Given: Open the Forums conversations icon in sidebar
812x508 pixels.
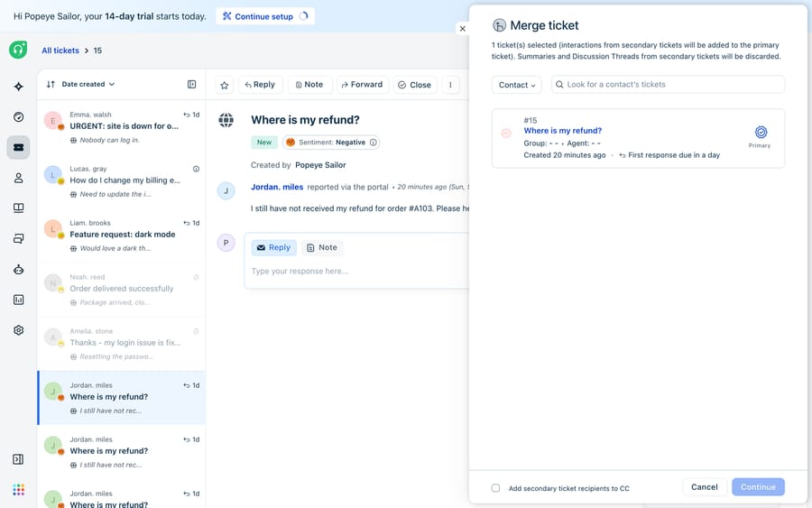Looking at the screenshot, I should 19,239.
